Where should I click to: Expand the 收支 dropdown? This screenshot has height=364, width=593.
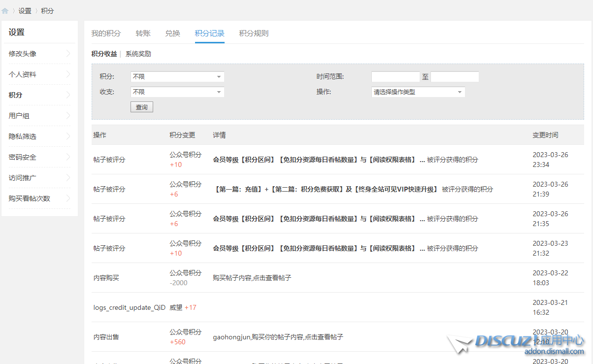pyautogui.click(x=177, y=92)
